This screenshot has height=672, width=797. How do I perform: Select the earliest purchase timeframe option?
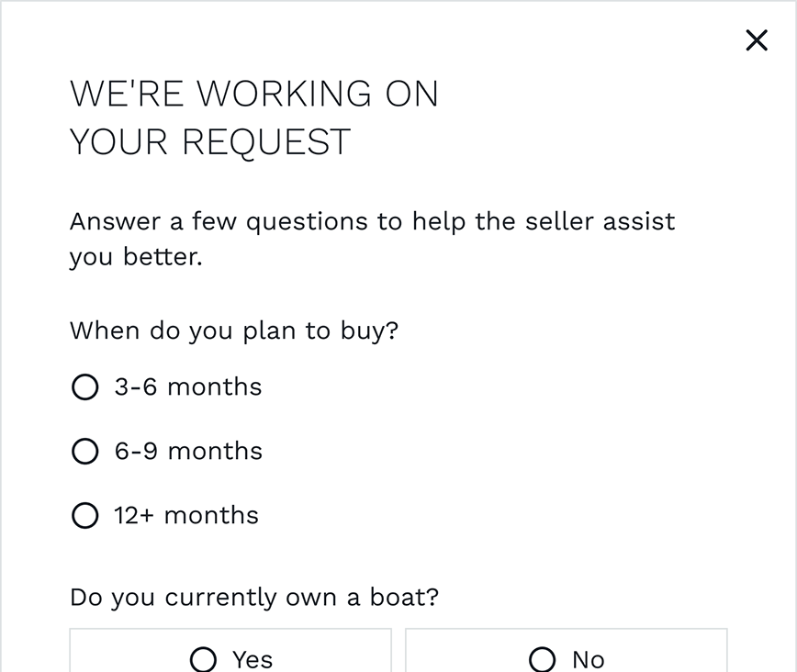84,386
